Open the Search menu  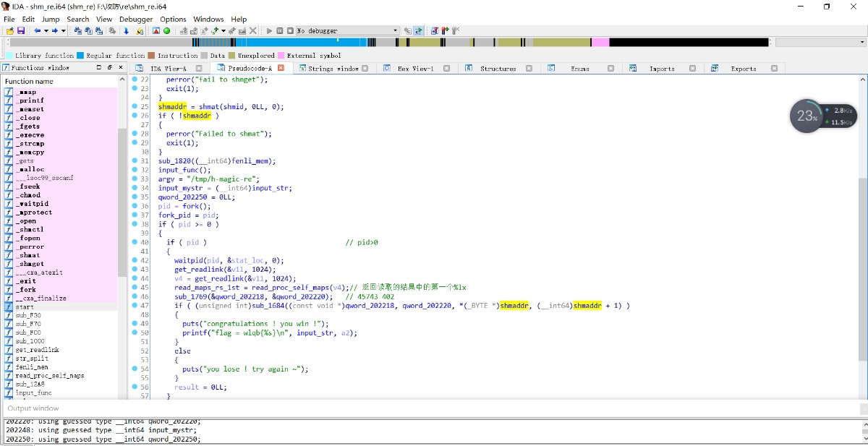pyautogui.click(x=78, y=19)
